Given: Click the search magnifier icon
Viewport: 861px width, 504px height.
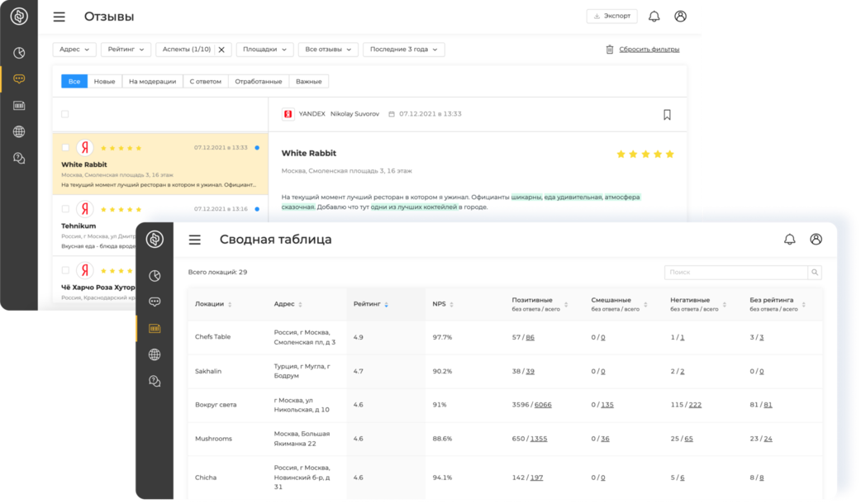Looking at the screenshot, I should [x=815, y=273].
